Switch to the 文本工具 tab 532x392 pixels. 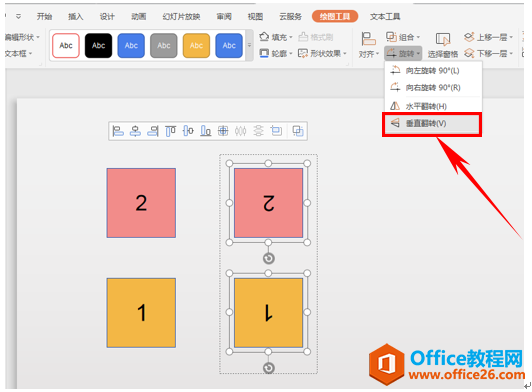pos(385,16)
